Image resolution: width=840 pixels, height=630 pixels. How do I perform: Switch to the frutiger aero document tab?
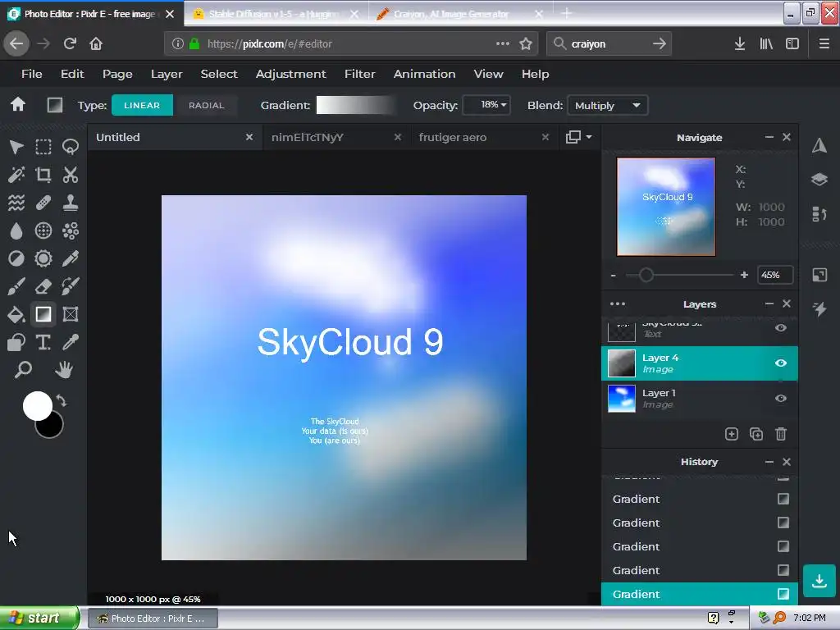[483, 137]
